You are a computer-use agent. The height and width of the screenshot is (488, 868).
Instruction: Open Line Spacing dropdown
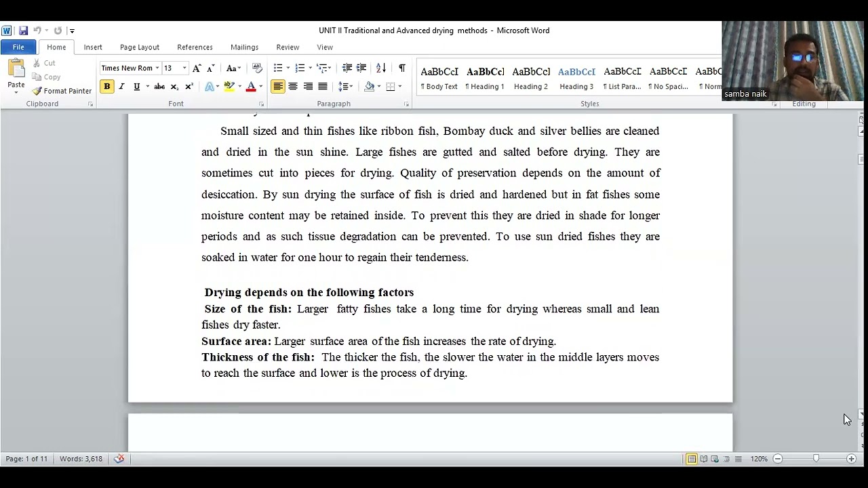[x=346, y=86]
